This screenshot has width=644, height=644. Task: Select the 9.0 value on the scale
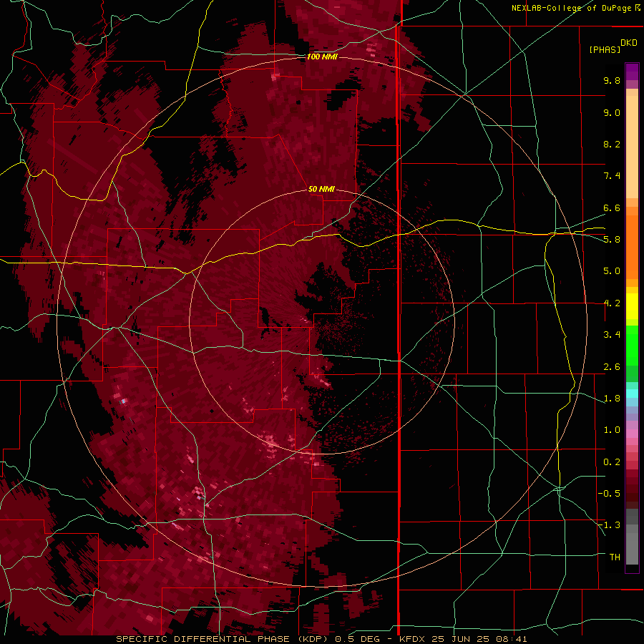tap(612, 112)
